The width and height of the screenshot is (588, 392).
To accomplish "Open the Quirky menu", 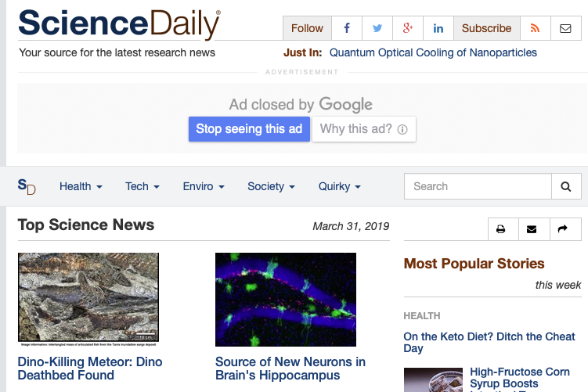I will (x=340, y=186).
